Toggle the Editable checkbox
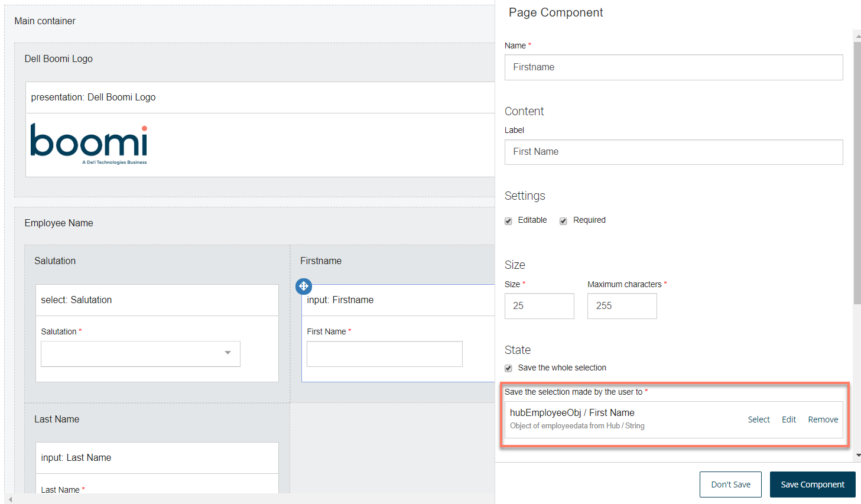 (508, 220)
